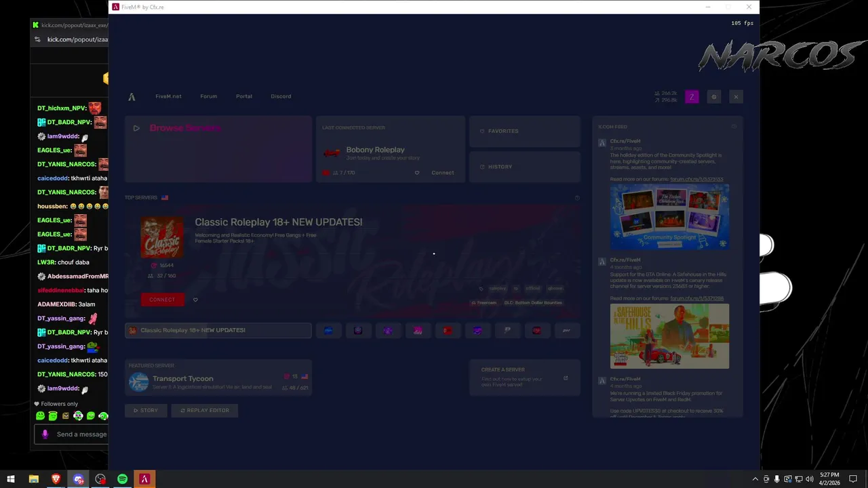Click the Bobony Roleplay server name
The image size is (868, 488).
coord(375,150)
